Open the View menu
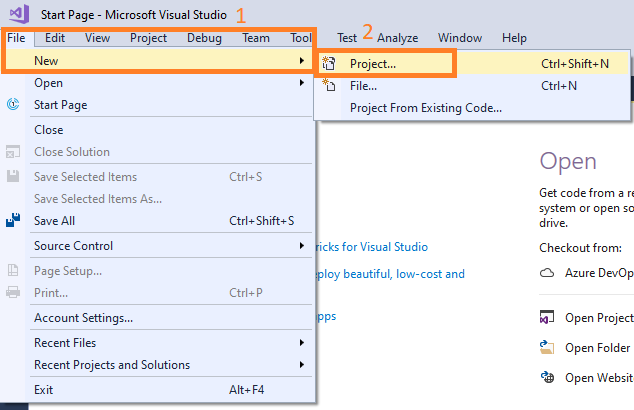 click(x=97, y=38)
